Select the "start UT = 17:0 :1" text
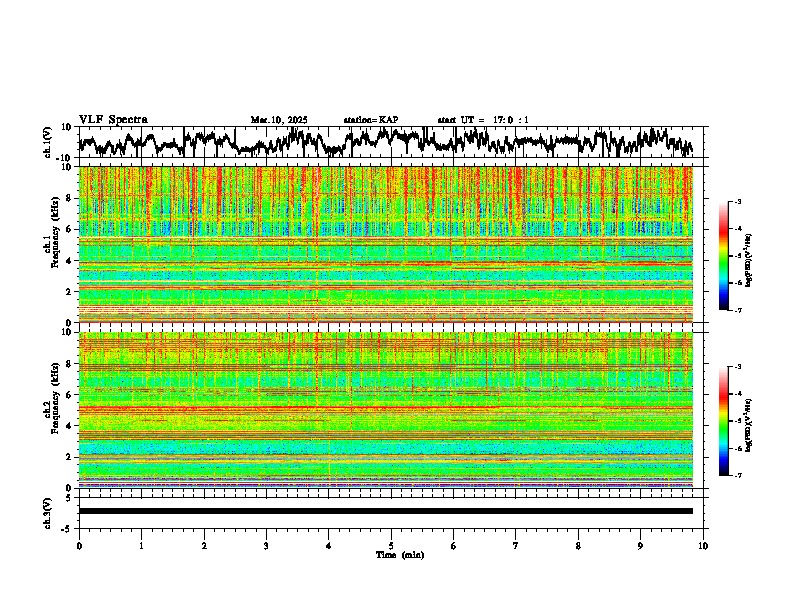 [x=483, y=120]
